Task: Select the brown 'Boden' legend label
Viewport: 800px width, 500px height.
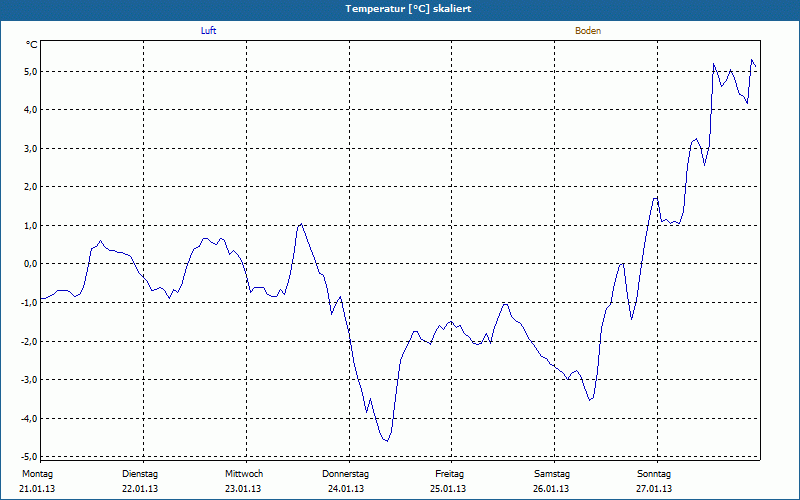Action: pyautogui.click(x=588, y=31)
